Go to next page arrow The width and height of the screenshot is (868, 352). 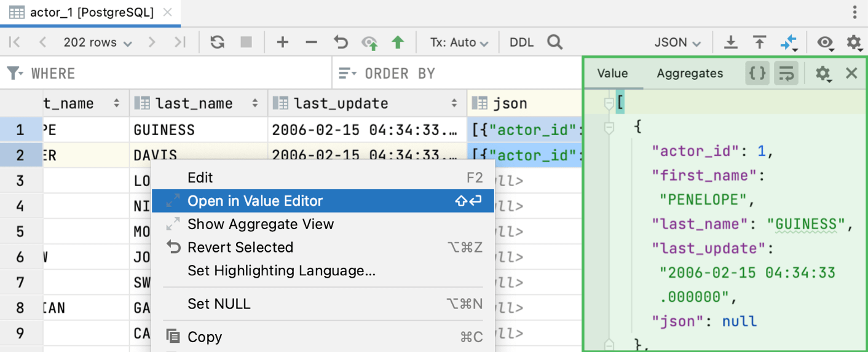(x=152, y=42)
